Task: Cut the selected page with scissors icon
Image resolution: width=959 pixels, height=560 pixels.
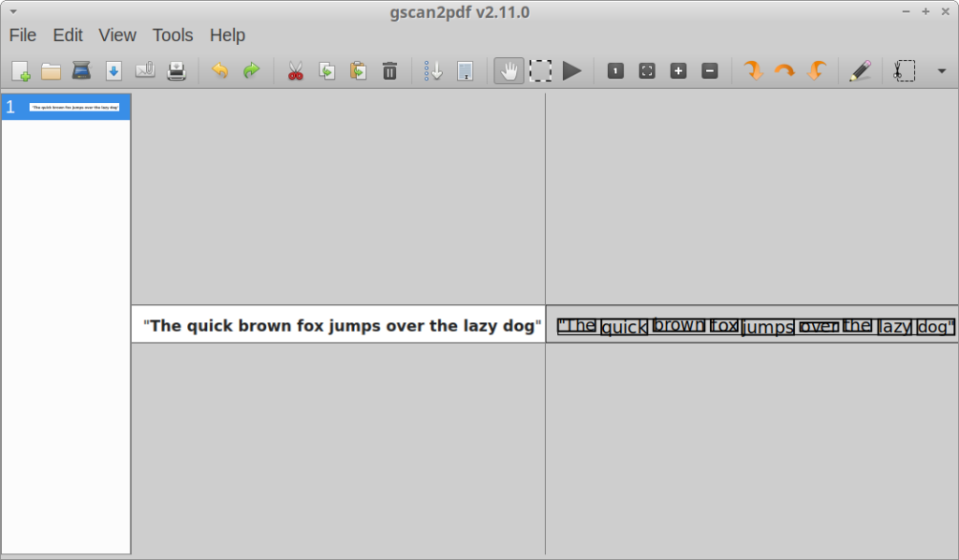Action: coord(295,71)
